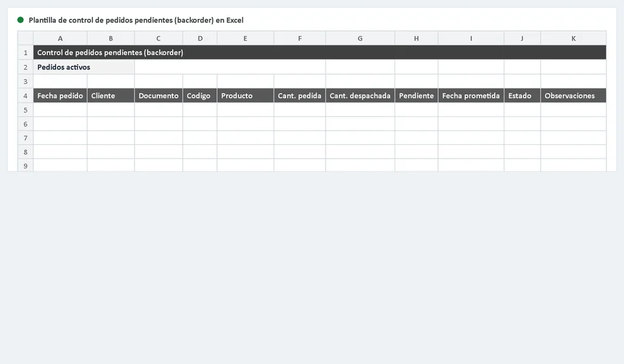624x364 pixels.
Task: Select column F header
Action: pyautogui.click(x=300, y=38)
